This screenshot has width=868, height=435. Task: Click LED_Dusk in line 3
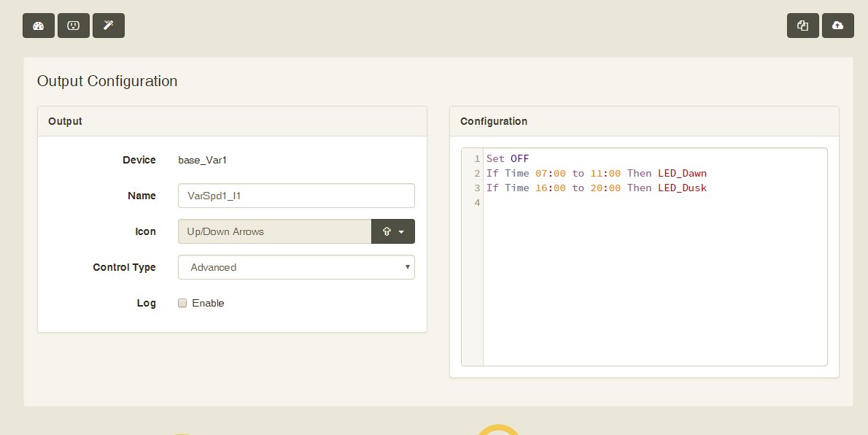682,188
